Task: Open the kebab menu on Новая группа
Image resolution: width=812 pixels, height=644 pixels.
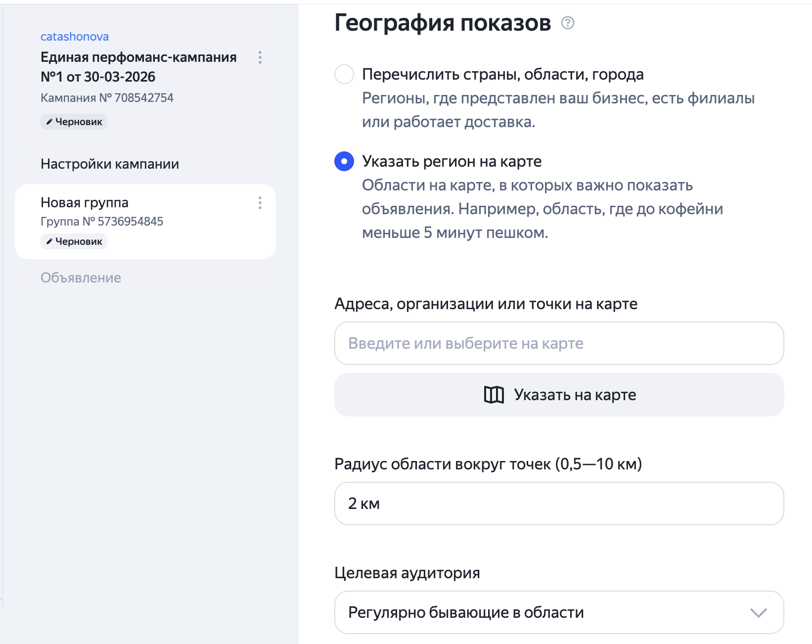Action: tap(260, 203)
